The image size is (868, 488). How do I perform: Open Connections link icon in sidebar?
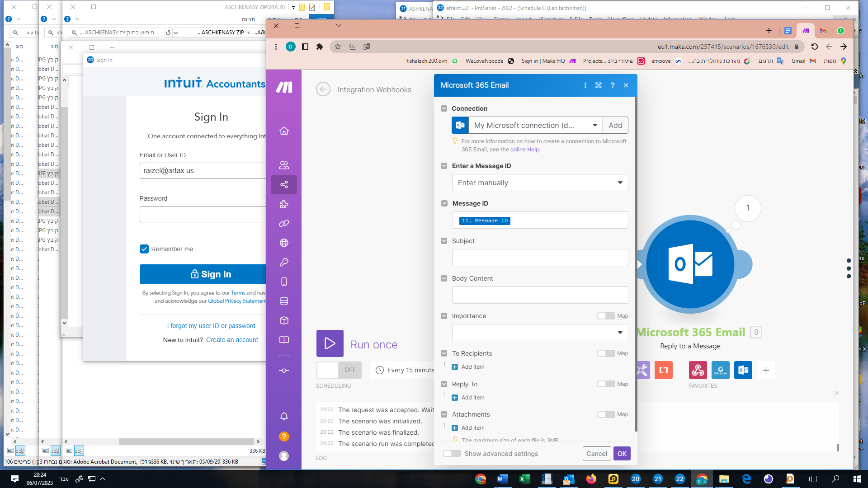coord(284,223)
